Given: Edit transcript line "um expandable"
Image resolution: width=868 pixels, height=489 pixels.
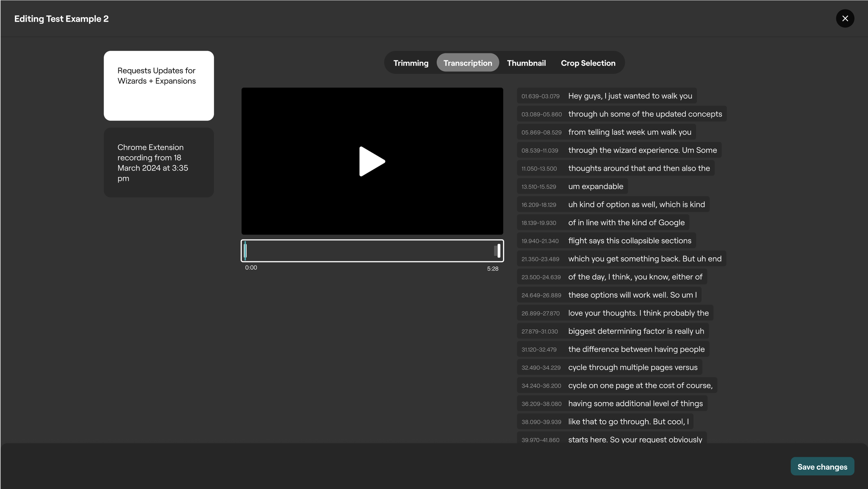Looking at the screenshot, I should coord(595,186).
